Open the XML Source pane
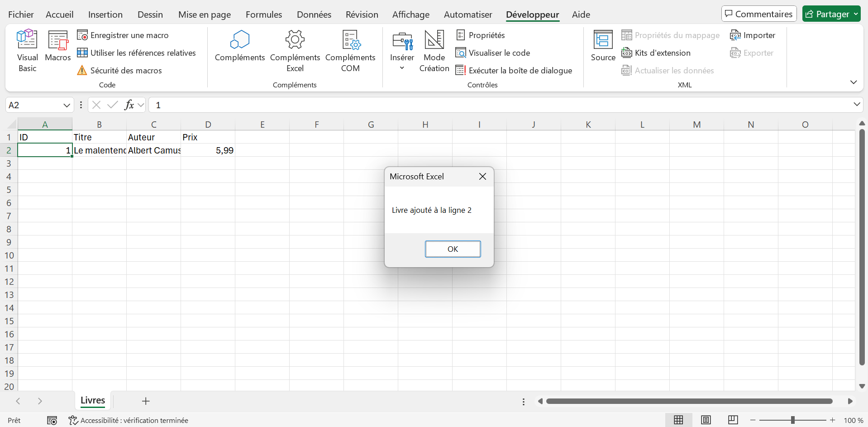The image size is (868, 427). 603,46
